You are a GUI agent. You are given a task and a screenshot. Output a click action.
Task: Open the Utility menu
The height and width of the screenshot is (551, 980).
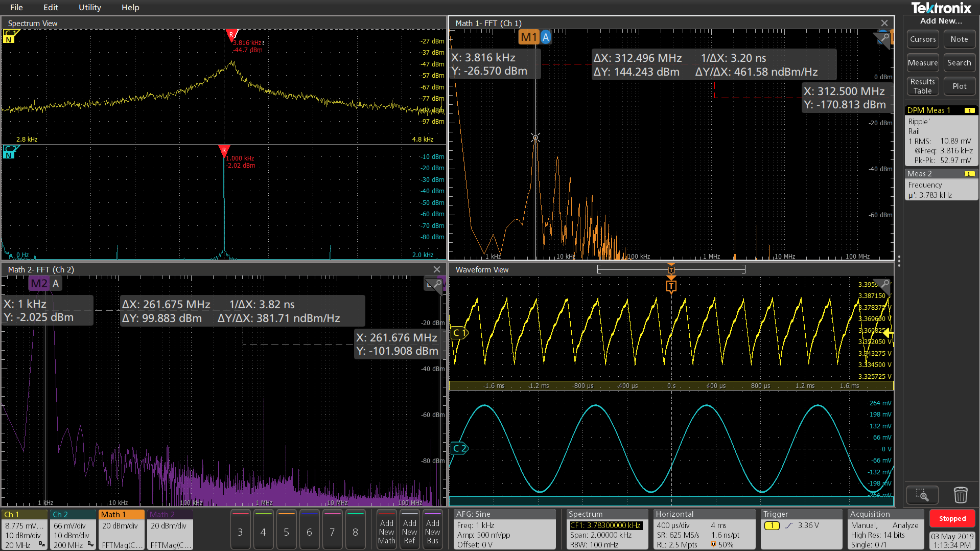point(89,7)
